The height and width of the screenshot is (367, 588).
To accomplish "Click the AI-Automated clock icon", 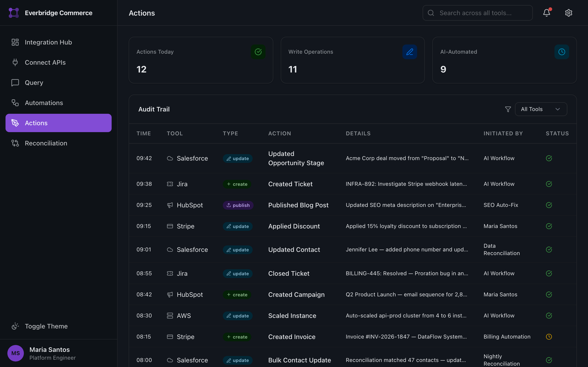I will [x=562, y=52].
